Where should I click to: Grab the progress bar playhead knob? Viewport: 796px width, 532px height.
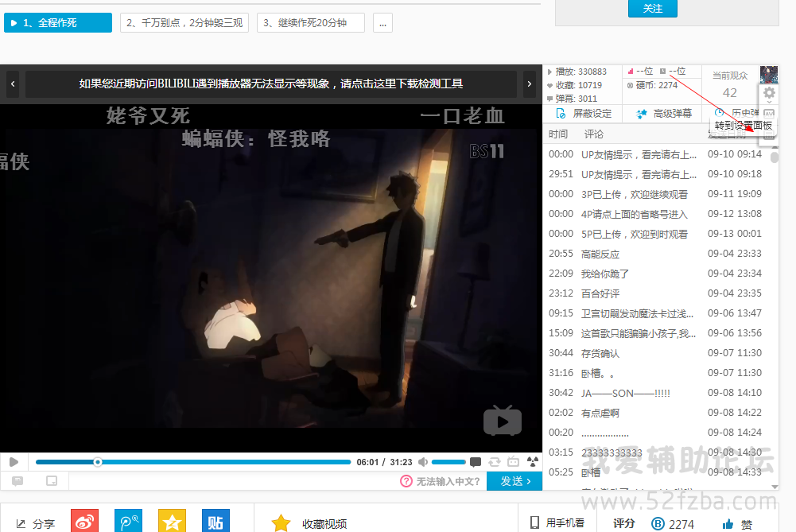pyautogui.click(x=98, y=462)
